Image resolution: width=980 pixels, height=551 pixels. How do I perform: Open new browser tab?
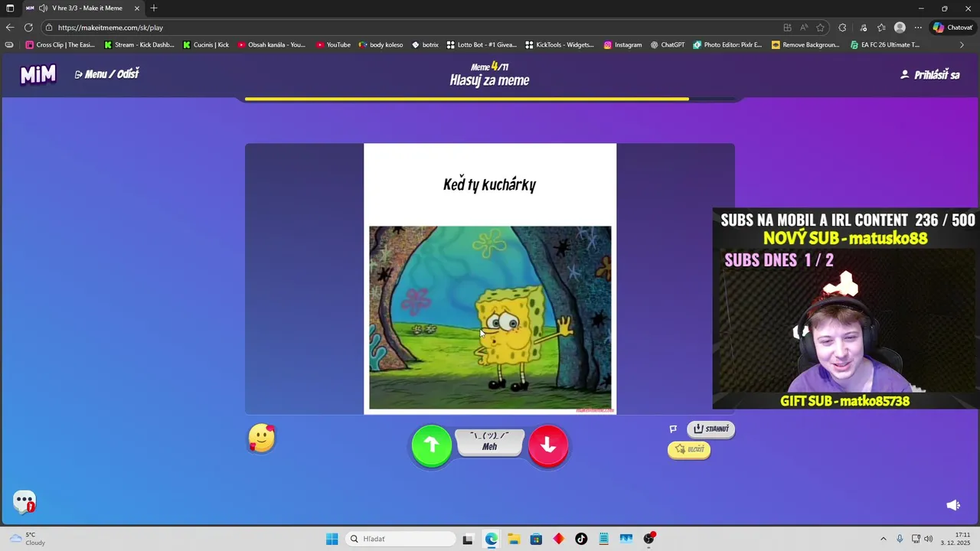[x=154, y=8]
